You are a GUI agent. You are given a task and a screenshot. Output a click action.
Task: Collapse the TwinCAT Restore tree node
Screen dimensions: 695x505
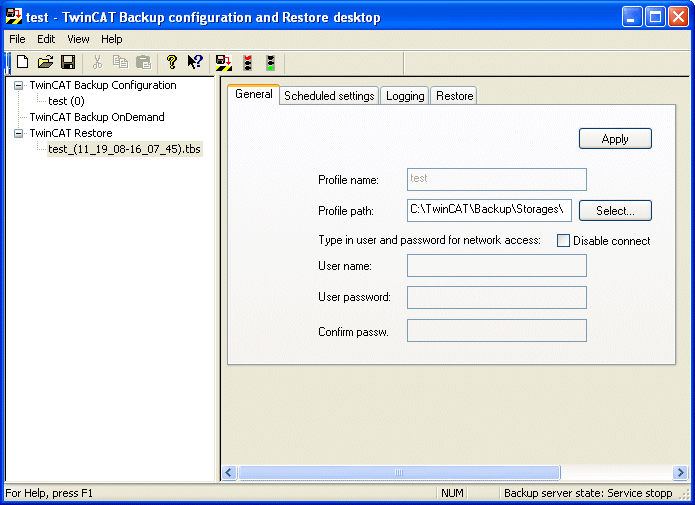coord(19,133)
